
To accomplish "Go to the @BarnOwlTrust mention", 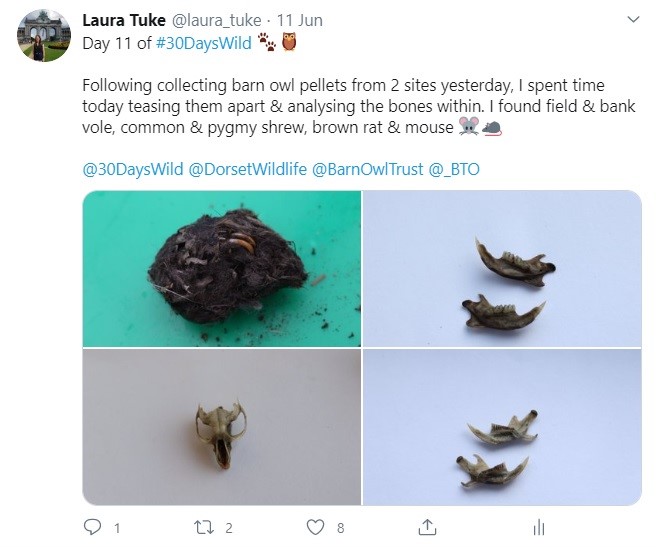I will pyautogui.click(x=368, y=169).
